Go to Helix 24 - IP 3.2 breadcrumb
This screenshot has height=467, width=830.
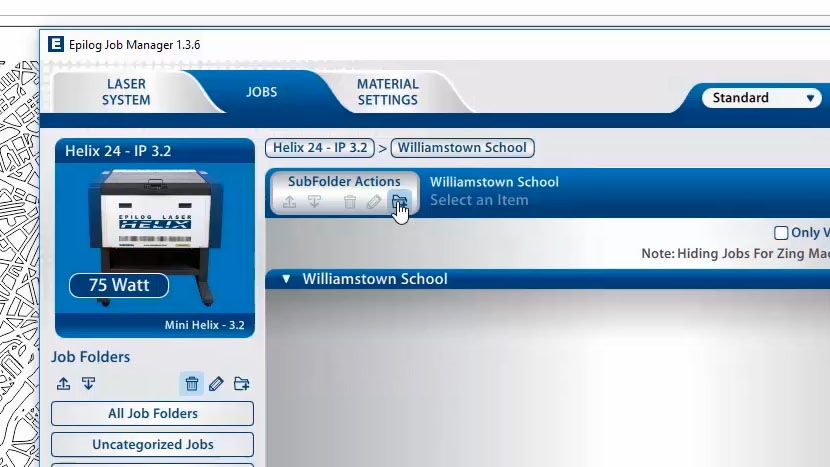321,148
